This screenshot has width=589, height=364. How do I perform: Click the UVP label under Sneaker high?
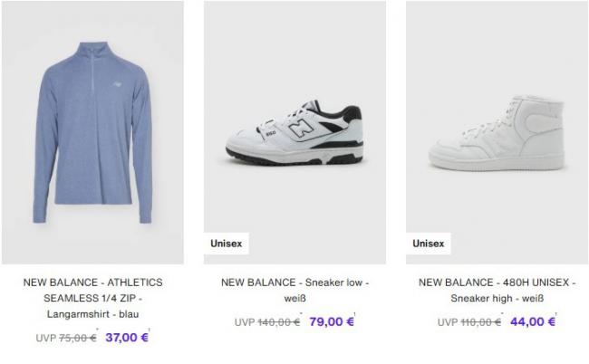click(x=448, y=321)
